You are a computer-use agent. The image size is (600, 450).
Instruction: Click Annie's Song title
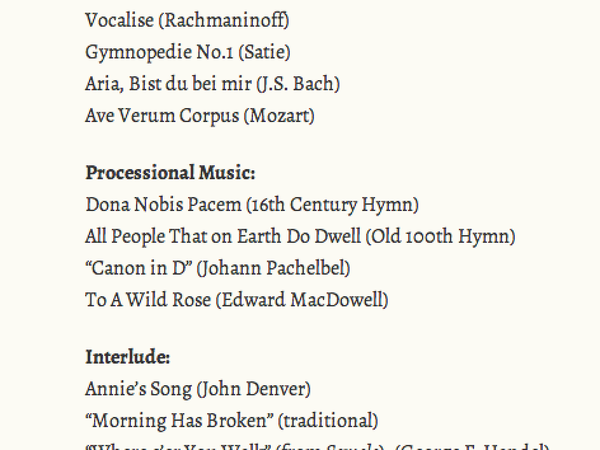click(x=139, y=389)
